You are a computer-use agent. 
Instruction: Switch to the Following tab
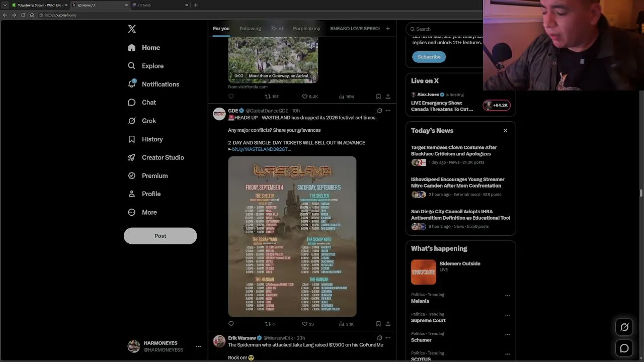250,29
